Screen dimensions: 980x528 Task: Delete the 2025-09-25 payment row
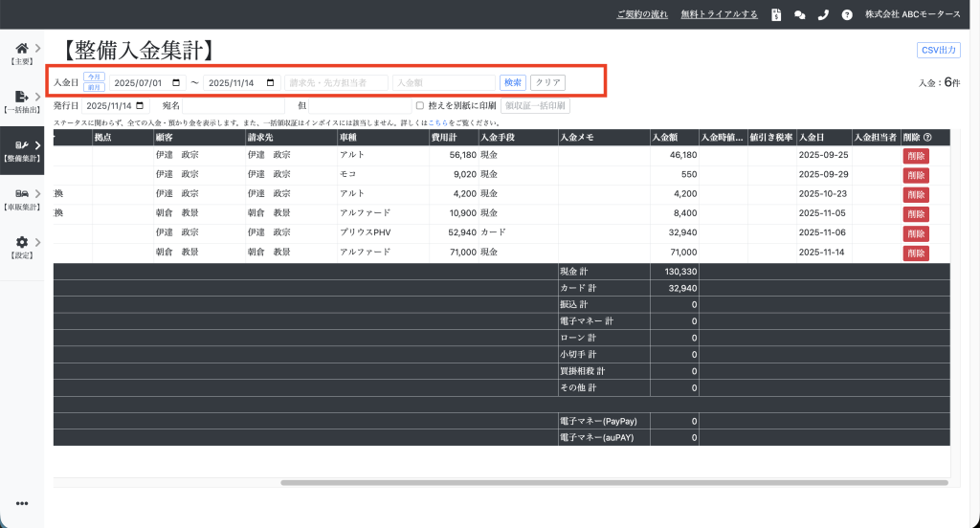pos(915,156)
